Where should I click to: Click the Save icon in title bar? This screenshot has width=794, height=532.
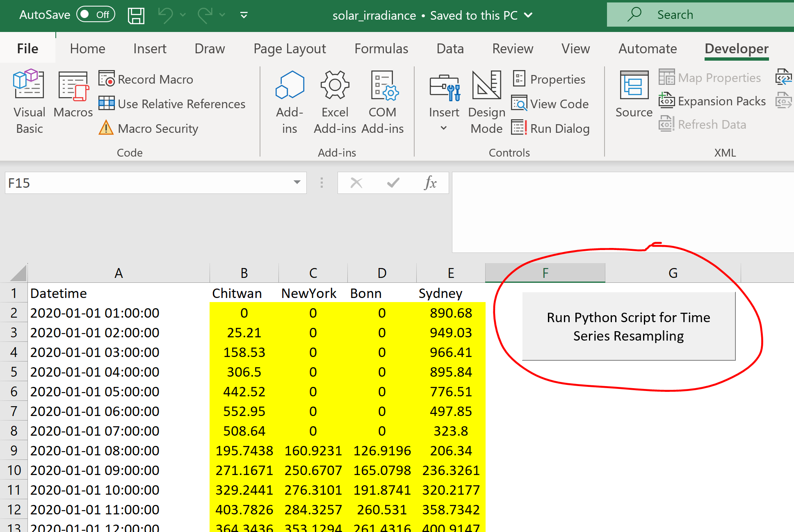[136, 16]
